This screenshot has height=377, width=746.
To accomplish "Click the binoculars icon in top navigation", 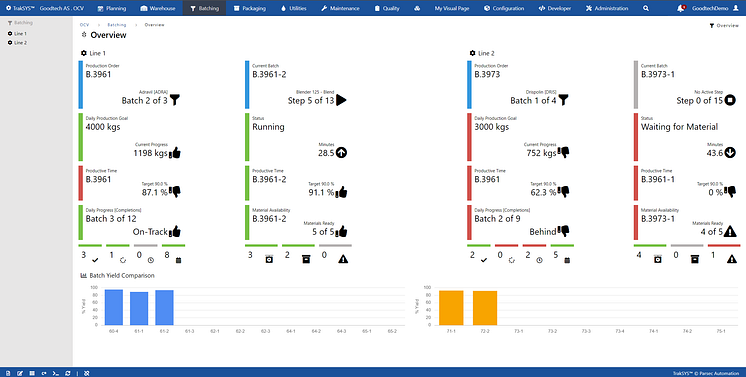I will (x=417, y=8).
